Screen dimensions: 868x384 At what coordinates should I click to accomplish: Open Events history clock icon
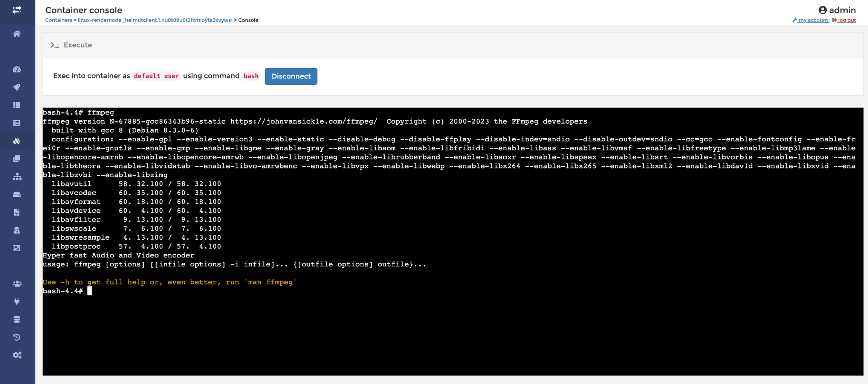pos(17,337)
